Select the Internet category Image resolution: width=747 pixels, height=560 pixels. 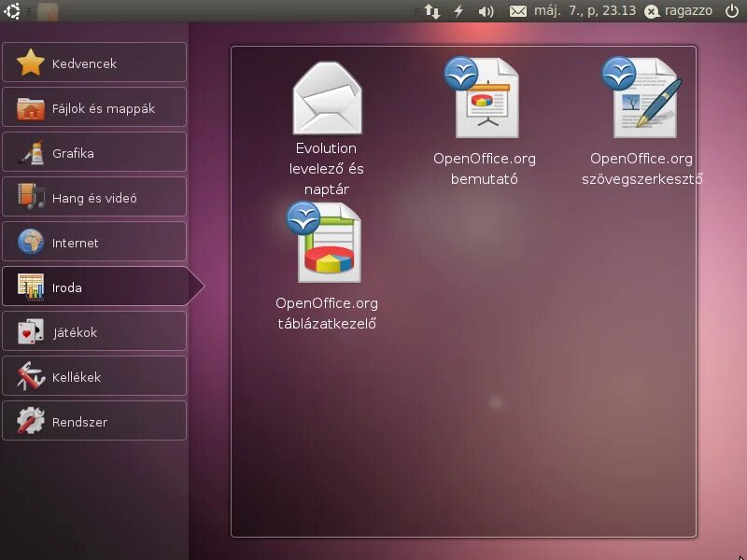click(x=94, y=242)
